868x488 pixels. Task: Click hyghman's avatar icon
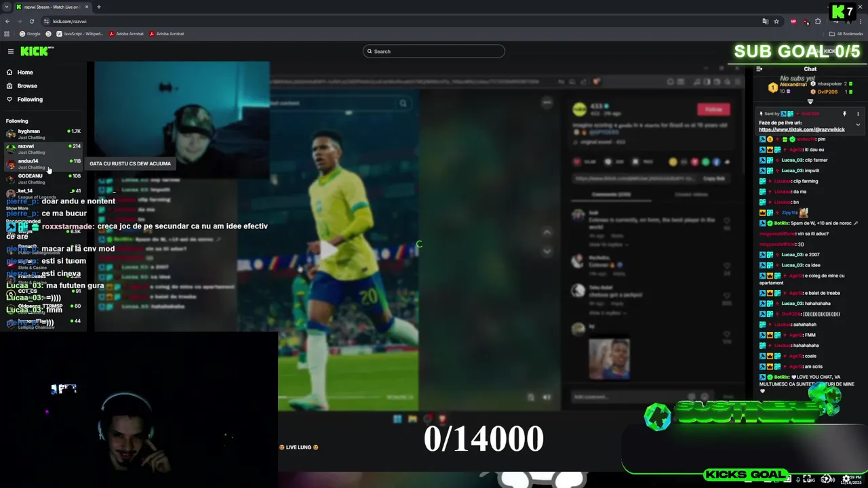(10, 134)
